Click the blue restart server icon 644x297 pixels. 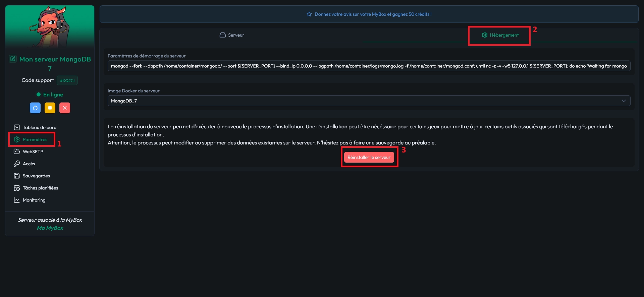pyautogui.click(x=35, y=108)
